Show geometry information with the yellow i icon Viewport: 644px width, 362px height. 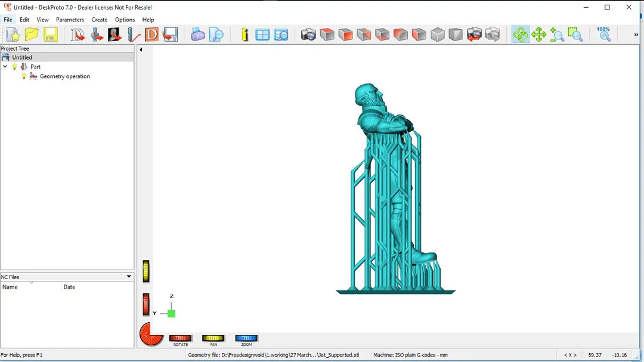click(245, 35)
